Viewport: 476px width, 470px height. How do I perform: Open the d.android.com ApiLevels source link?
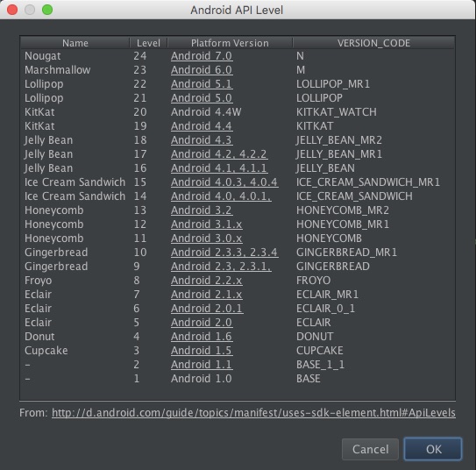pyautogui.click(x=253, y=413)
